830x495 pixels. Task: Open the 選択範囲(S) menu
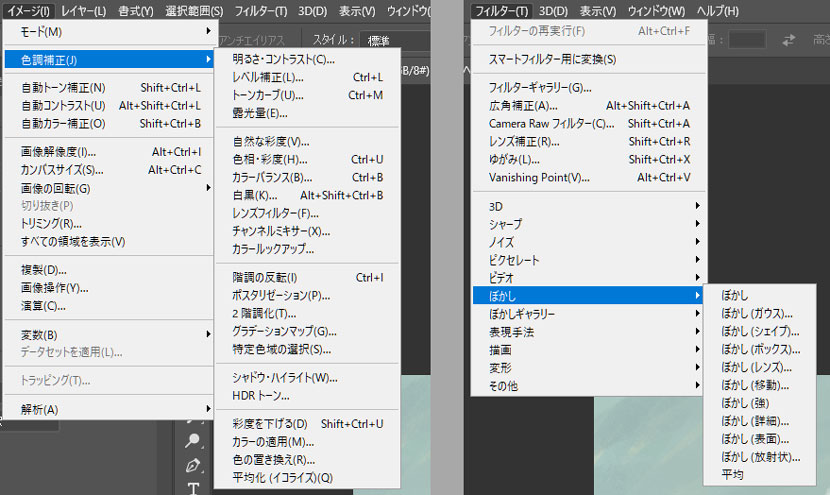coord(194,11)
